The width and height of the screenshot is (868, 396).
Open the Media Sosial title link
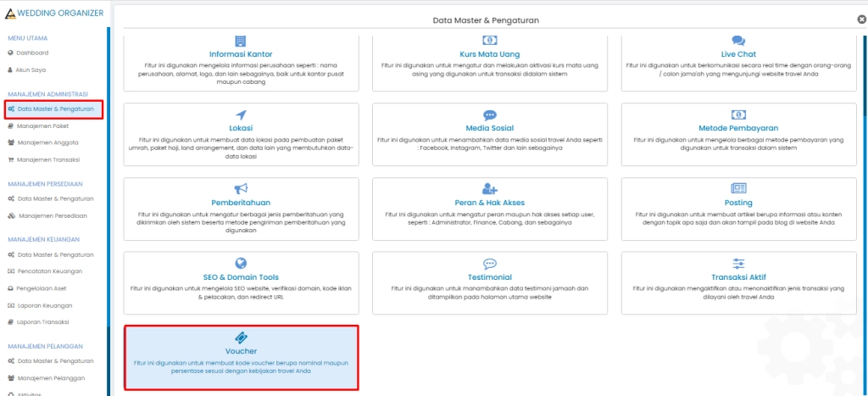489,128
